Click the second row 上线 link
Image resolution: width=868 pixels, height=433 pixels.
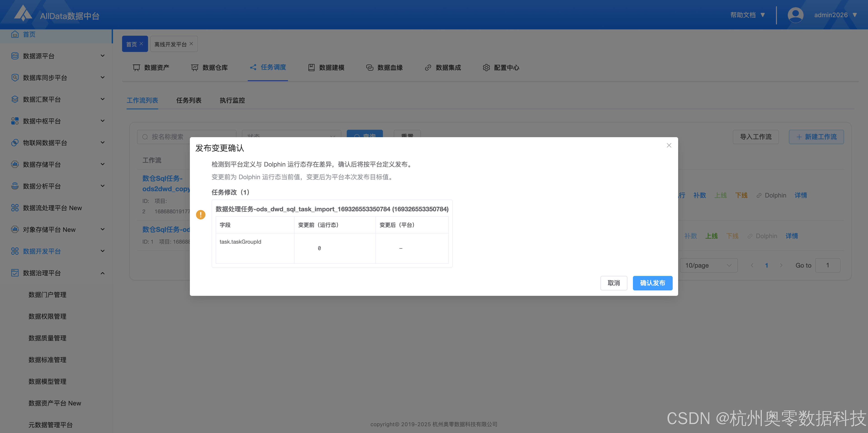pos(711,236)
